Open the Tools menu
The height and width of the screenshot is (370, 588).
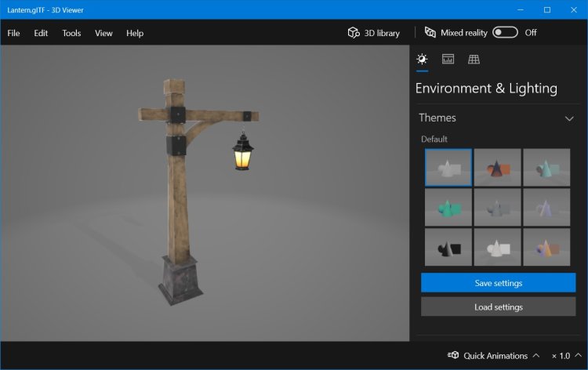[71, 33]
